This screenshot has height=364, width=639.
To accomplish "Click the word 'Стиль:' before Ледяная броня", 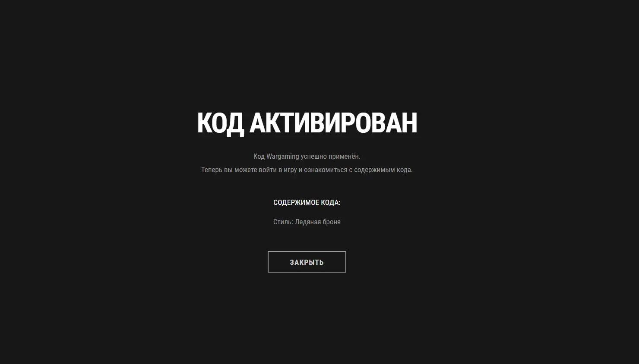I will [x=283, y=222].
